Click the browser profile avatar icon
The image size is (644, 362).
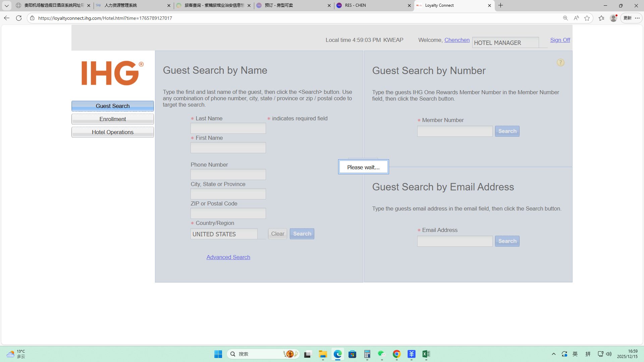613,18
